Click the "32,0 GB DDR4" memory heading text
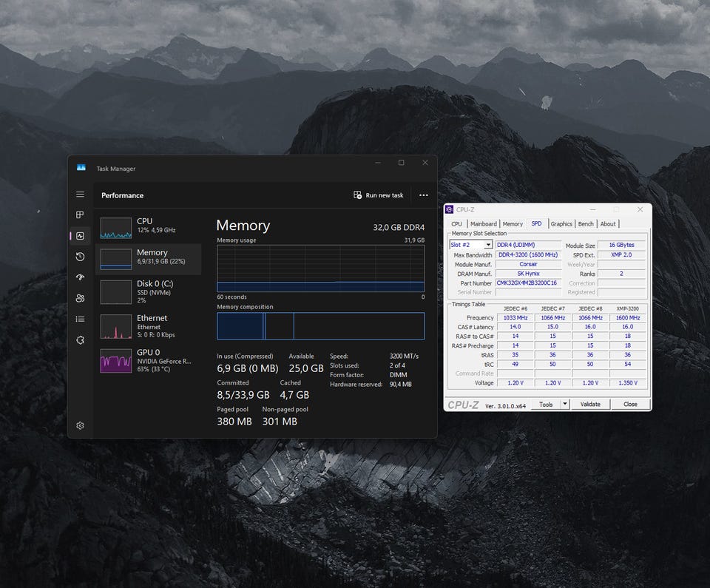710x588 pixels. pos(399,227)
